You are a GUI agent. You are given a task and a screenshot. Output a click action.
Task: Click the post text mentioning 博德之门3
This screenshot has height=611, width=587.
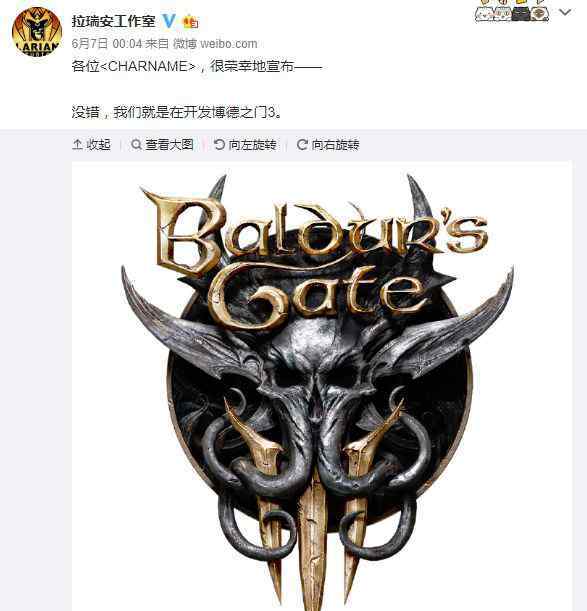click(177, 112)
